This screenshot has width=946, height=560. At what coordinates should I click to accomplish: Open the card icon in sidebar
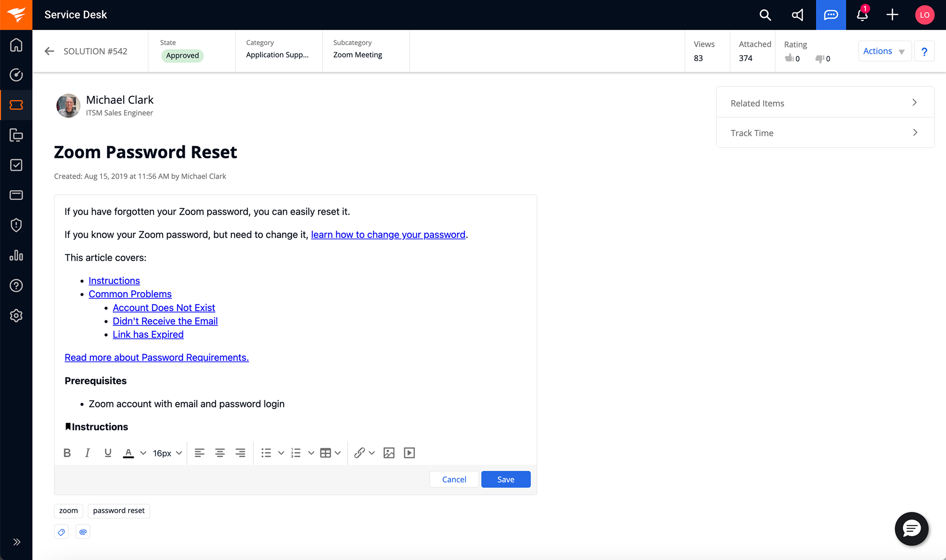click(x=16, y=195)
